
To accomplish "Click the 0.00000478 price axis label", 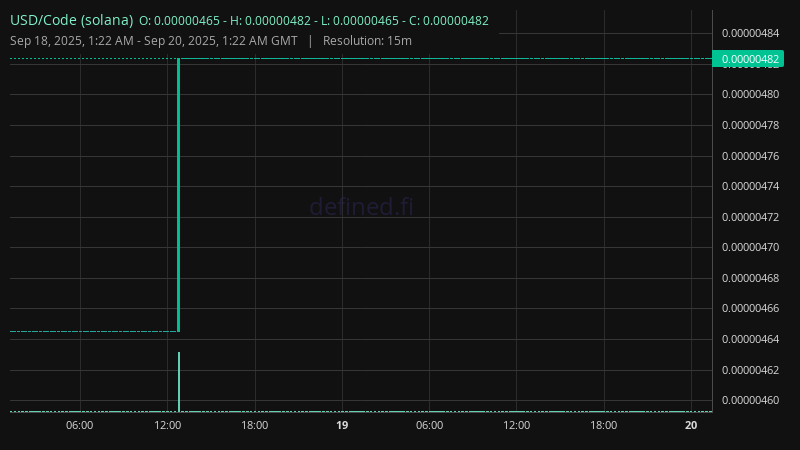I will pyautogui.click(x=751, y=125).
